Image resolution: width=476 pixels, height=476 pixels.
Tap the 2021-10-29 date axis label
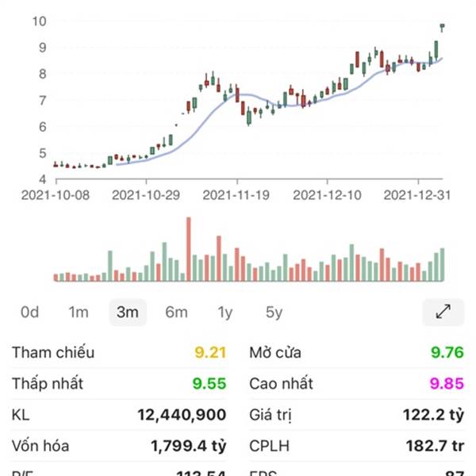[x=146, y=195]
